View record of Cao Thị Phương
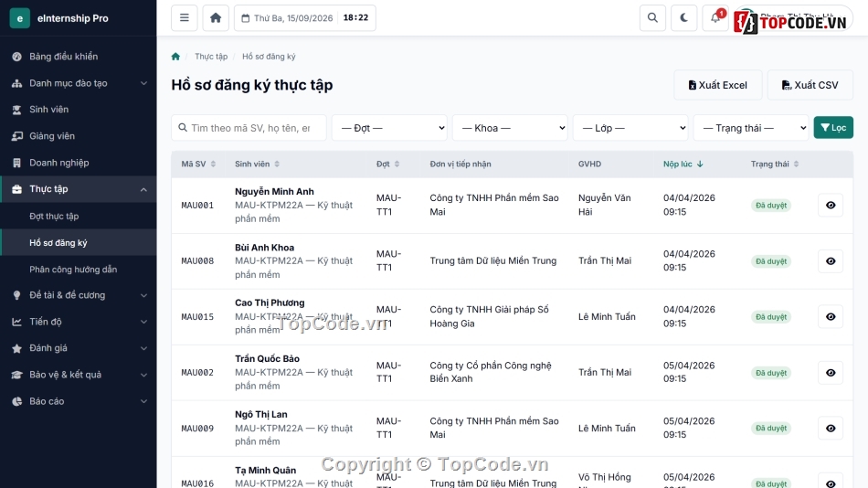Screen dimensions: 868x488 (831, 317)
